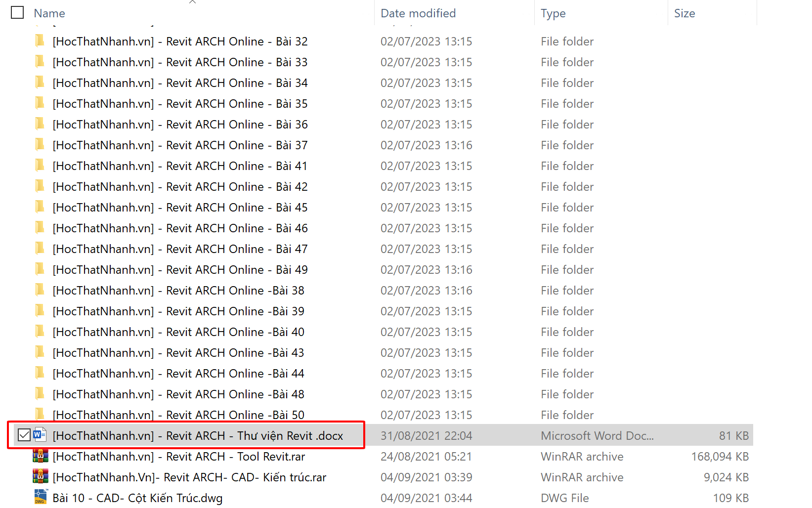Click the folder icon of Bài 41
Screen dimensions: 812x508
40,165
